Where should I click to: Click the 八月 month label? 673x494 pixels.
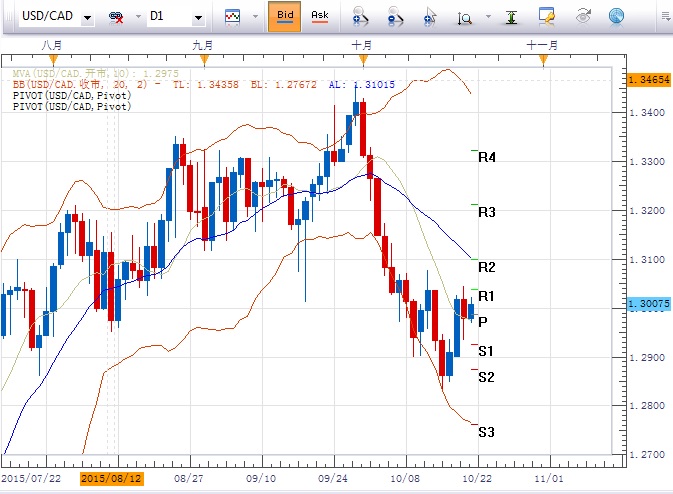(52, 45)
